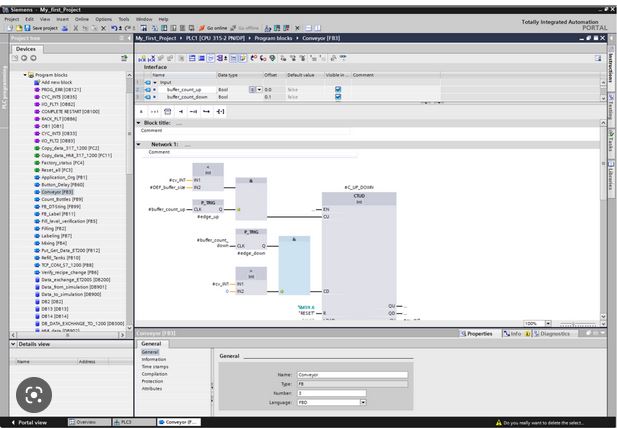This screenshot has height=428, width=617.
Task: Click the Go online icon
Action: tap(202, 28)
